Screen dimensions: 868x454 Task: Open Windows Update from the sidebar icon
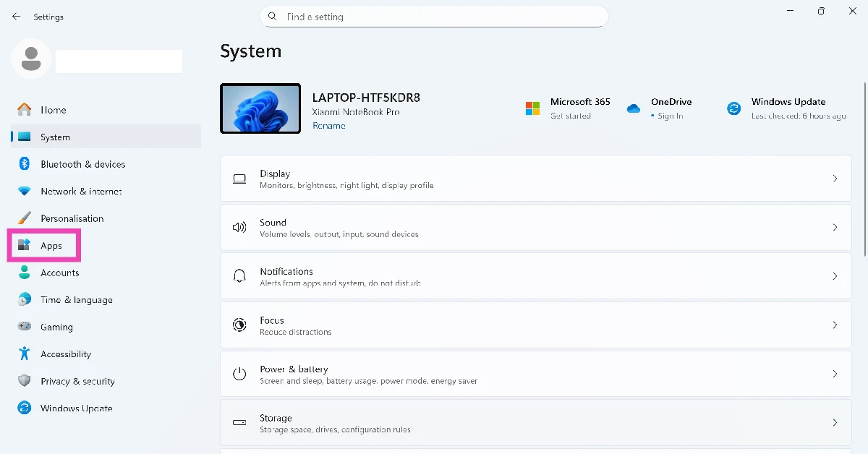tap(24, 408)
